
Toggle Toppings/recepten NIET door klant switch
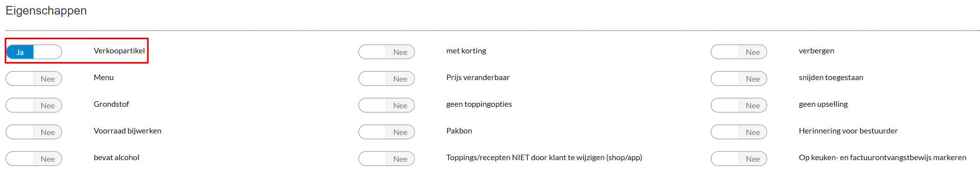tap(386, 159)
